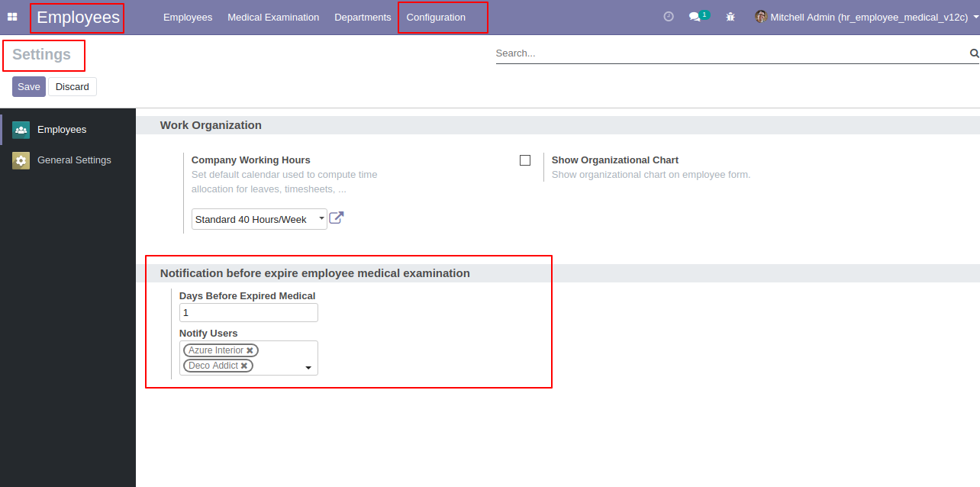Remove the Deco Addict tag
980x487 pixels.
(244, 366)
